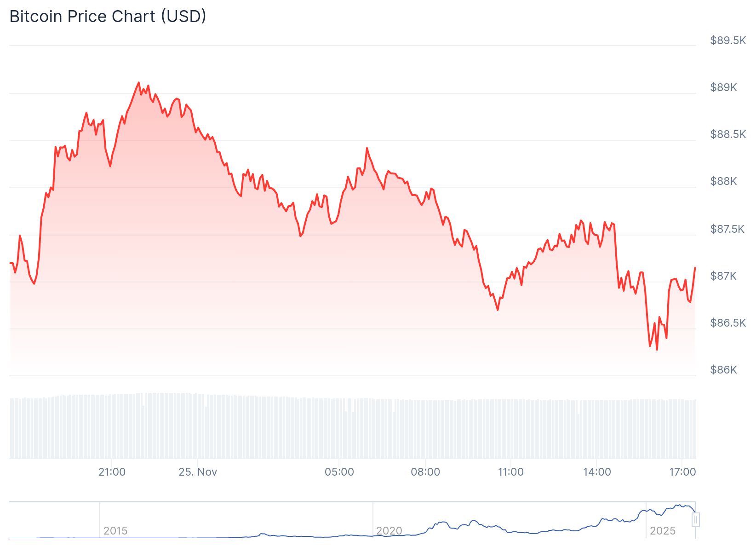Select the $88.5K y-axis label
Image resolution: width=756 pixels, height=552 pixels.
pyautogui.click(x=728, y=134)
